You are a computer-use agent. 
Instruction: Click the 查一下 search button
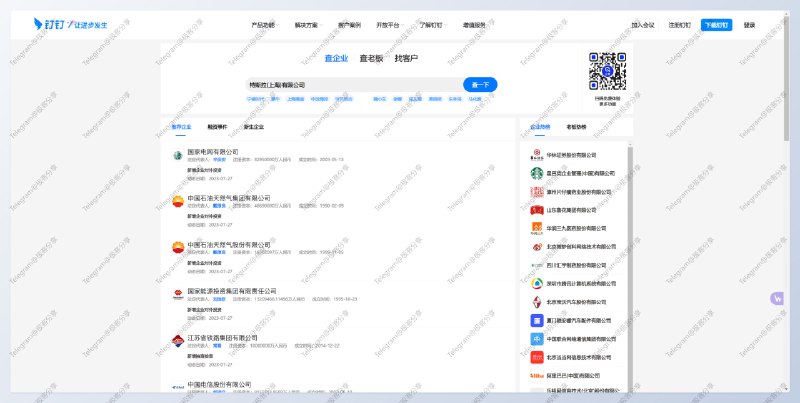480,85
